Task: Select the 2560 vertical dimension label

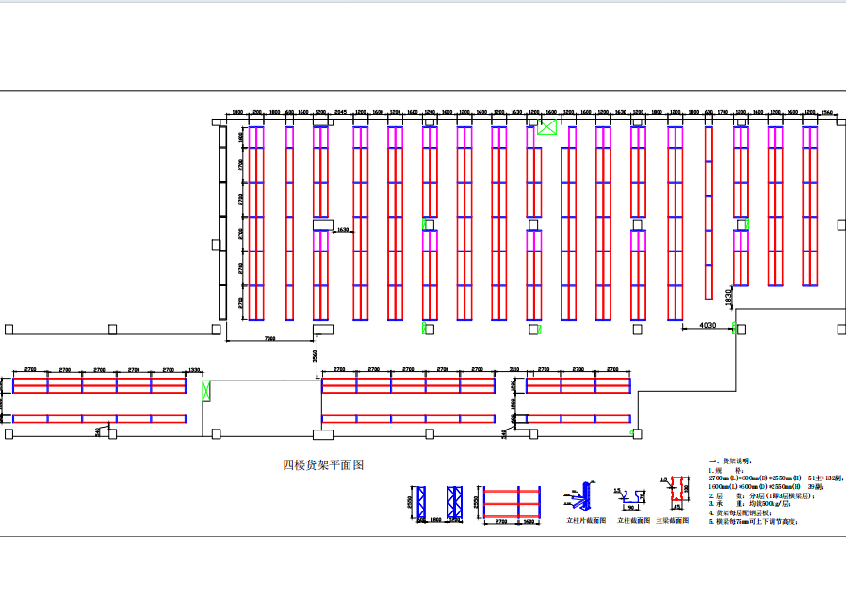Action: pos(315,356)
